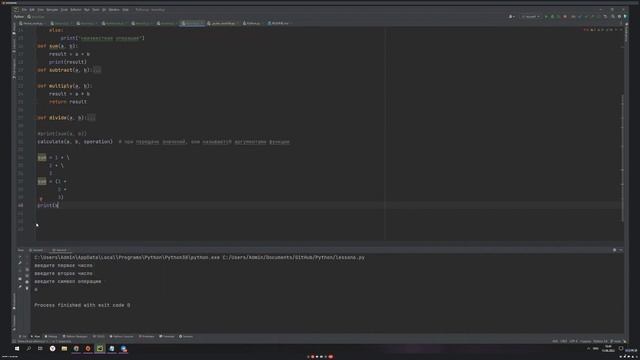Image resolution: width=640 pixels, height=360 pixels.
Task: Open Windows Start menu
Action: 17,349
